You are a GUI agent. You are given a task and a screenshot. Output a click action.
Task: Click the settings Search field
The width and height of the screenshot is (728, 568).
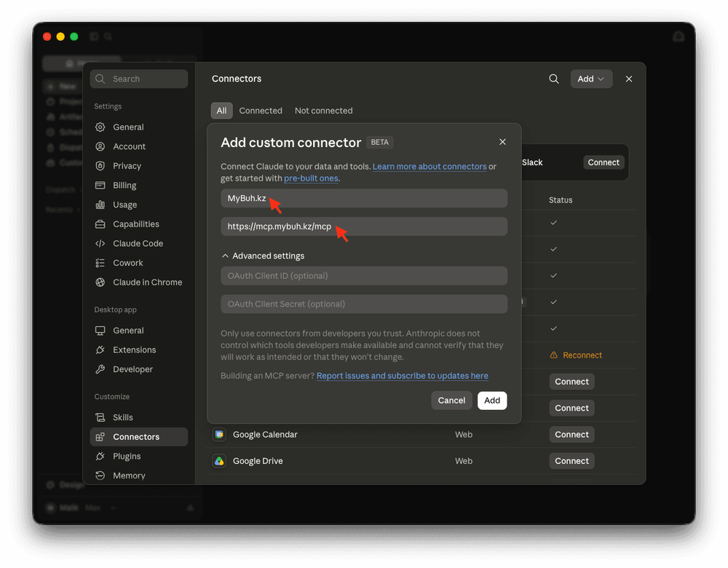[x=139, y=79]
